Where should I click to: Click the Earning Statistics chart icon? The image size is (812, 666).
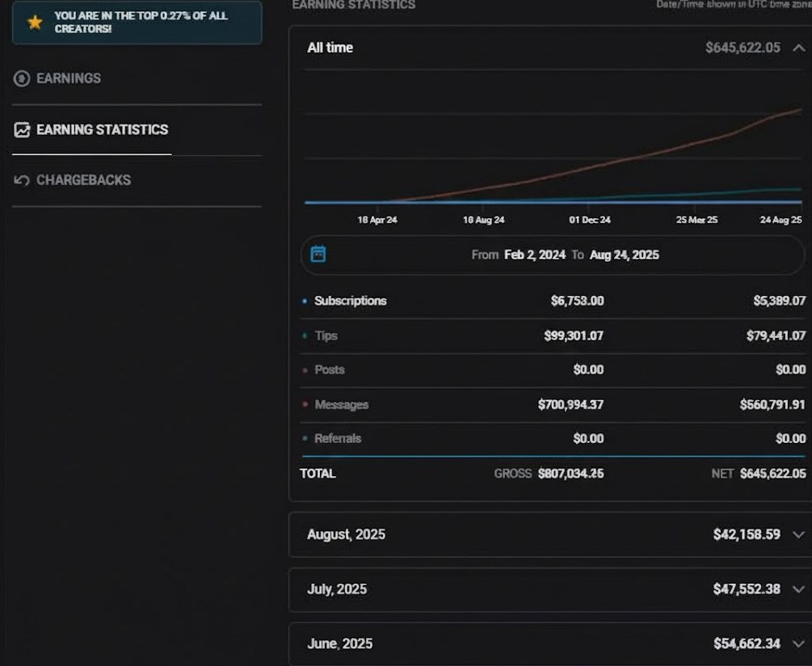pyautogui.click(x=22, y=129)
